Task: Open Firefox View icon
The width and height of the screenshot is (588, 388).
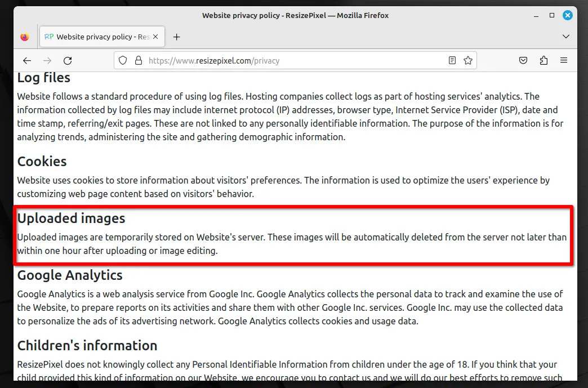Action: [x=25, y=37]
